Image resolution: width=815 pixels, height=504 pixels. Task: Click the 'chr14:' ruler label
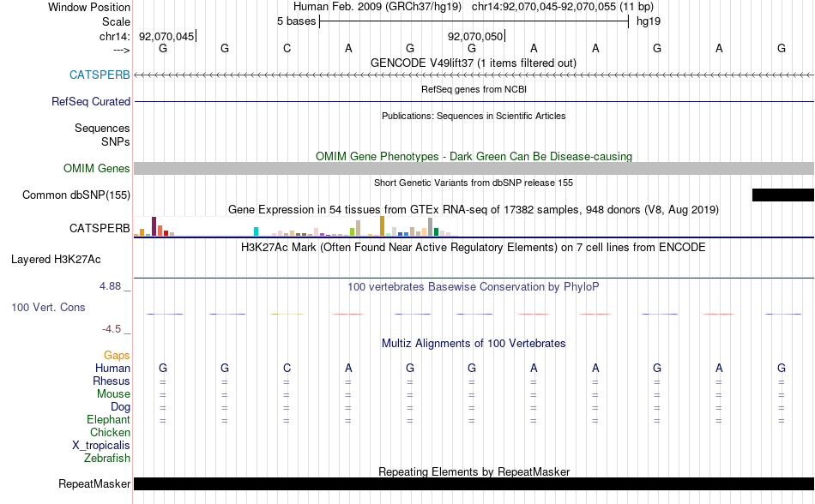point(114,36)
